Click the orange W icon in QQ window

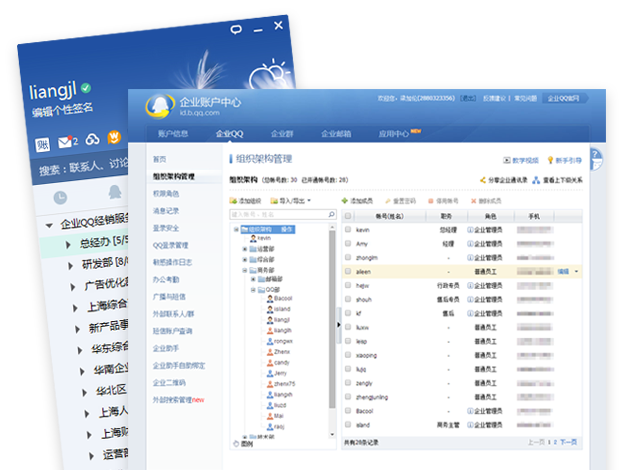tap(114, 137)
